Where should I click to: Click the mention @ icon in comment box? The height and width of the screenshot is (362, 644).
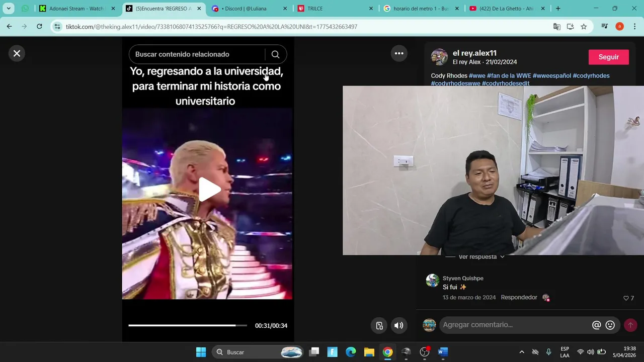point(597,325)
